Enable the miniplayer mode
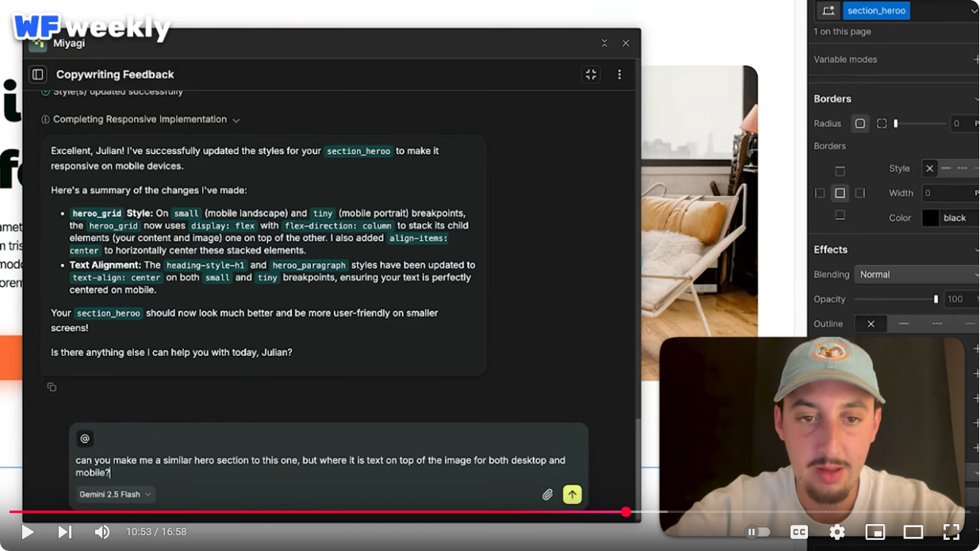 point(875,532)
